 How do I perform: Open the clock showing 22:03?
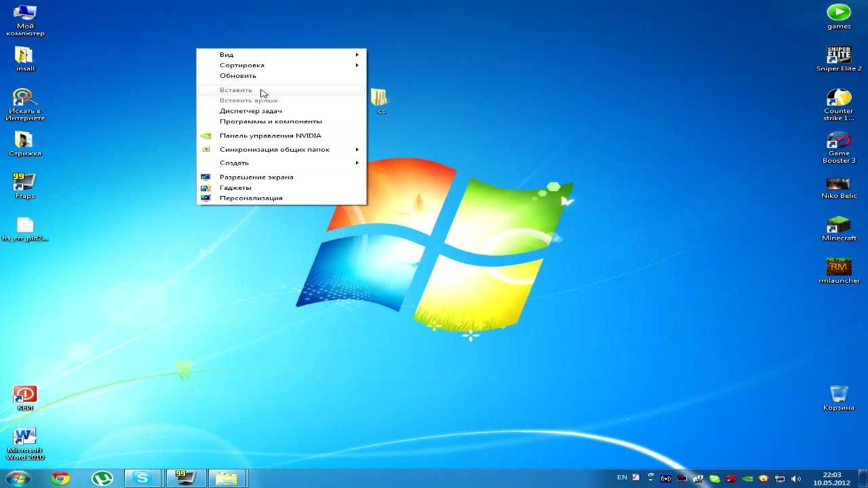831,479
